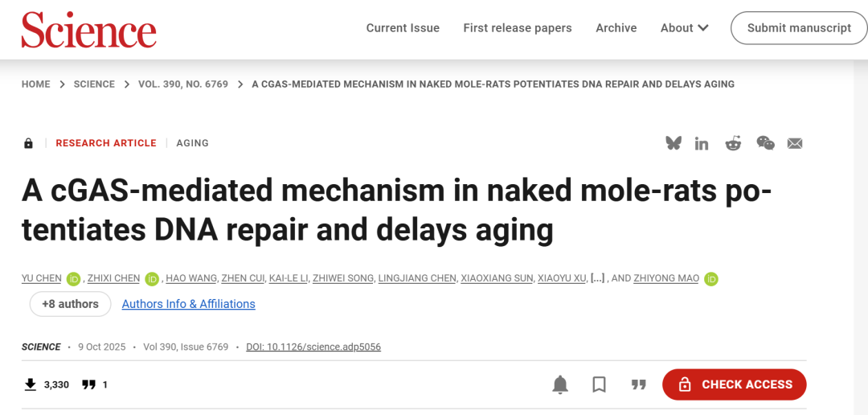Expand the +8 authors list
Image resolution: width=868 pixels, height=415 pixels.
70,304
